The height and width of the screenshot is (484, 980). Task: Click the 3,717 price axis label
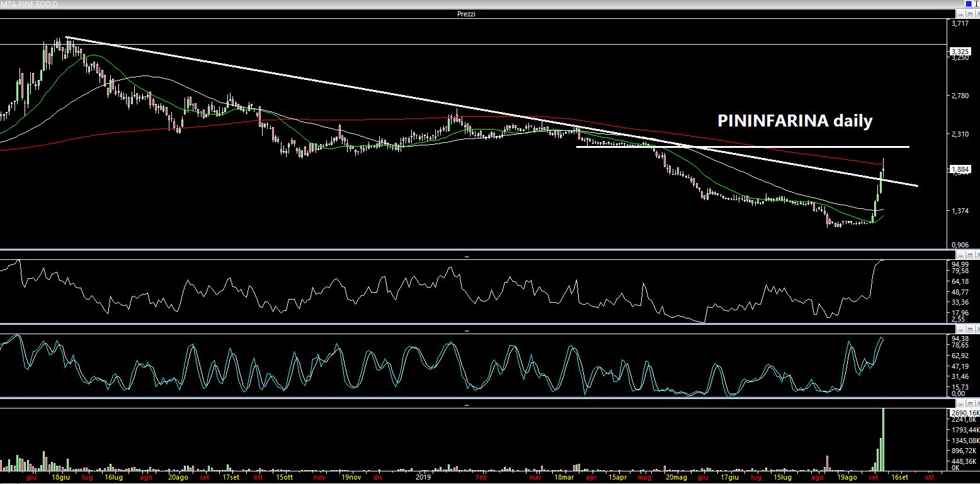(960, 24)
